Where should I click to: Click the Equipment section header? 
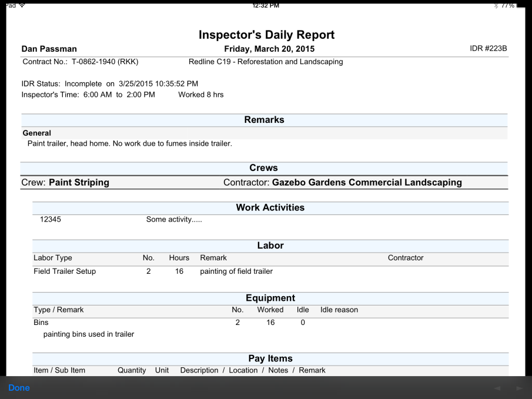click(x=270, y=299)
